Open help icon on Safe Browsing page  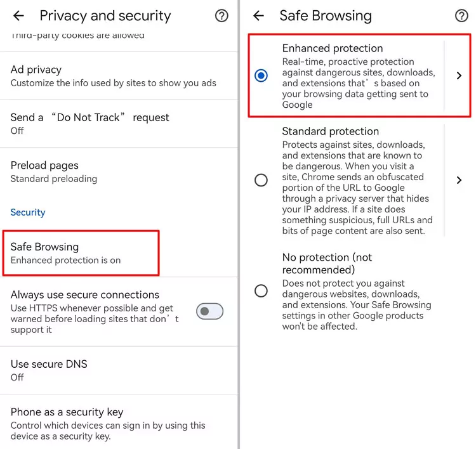(x=461, y=16)
